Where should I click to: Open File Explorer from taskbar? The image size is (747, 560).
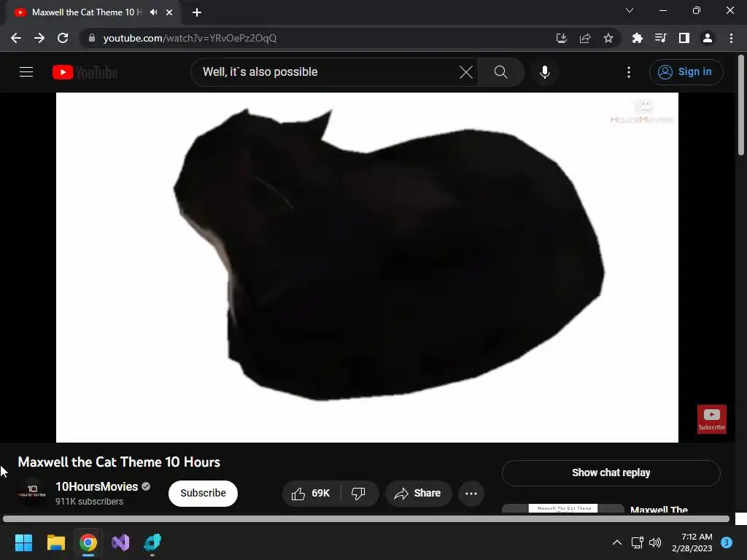pyautogui.click(x=55, y=542)
